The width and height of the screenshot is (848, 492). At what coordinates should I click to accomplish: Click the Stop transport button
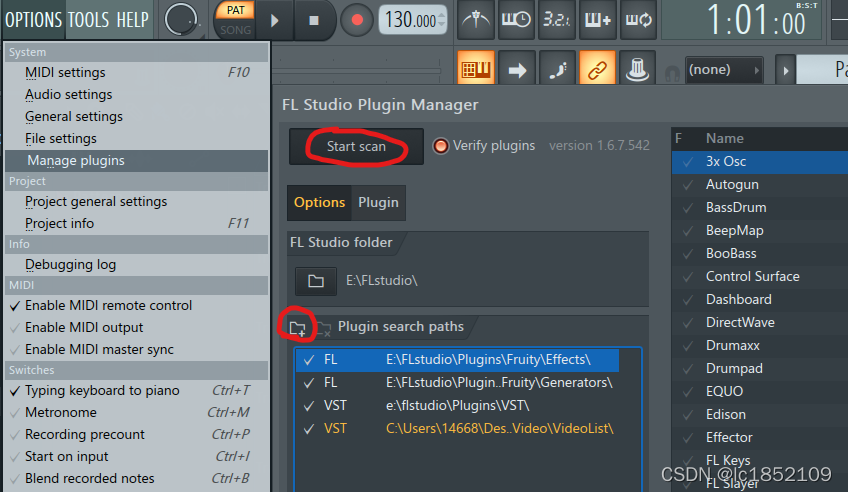pyautogui.click(x=314, y=21)
